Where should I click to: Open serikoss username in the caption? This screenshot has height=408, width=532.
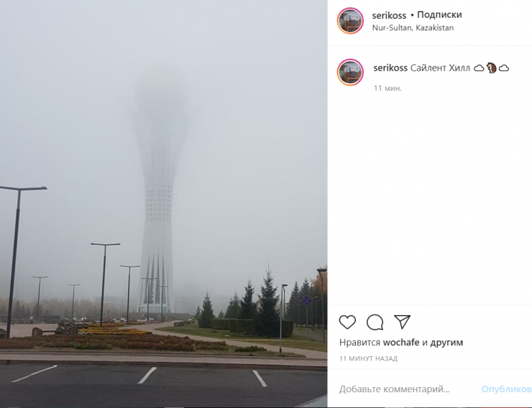[390, 68]
